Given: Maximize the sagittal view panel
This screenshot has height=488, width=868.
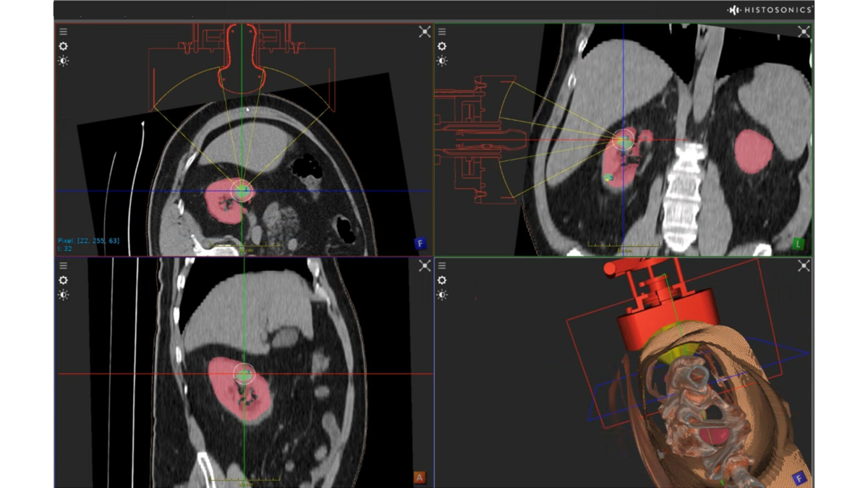Looking at the screenshot, I should click(425, 266).
